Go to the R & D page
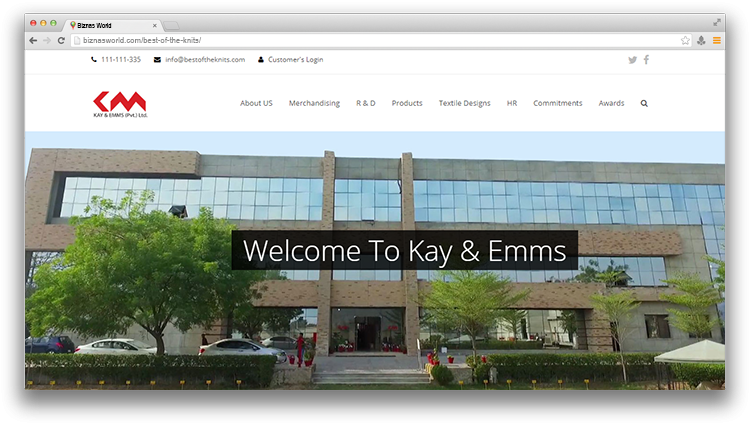This screenshot has height=425, width=750. 365,103
